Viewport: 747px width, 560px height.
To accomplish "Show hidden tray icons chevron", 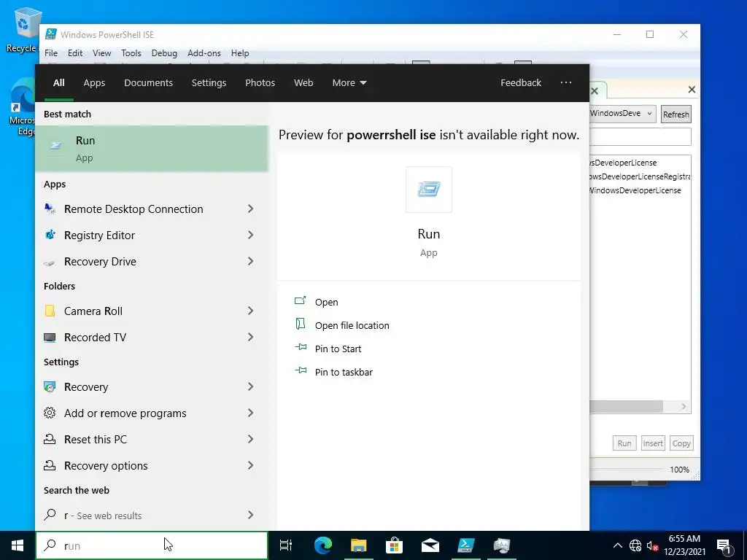I will tap(617, 545).
